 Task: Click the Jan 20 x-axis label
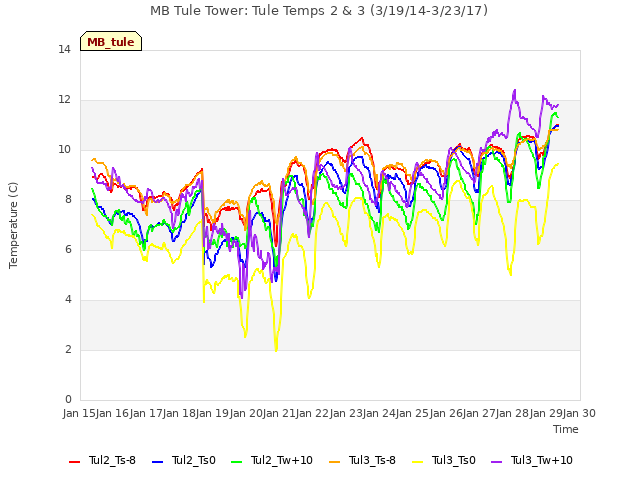pos(246,413)
